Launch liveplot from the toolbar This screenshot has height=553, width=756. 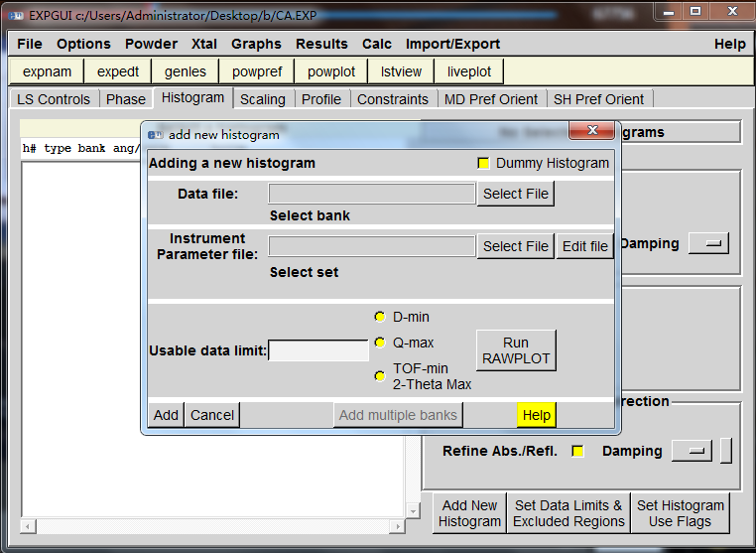[x=469, y=71]
